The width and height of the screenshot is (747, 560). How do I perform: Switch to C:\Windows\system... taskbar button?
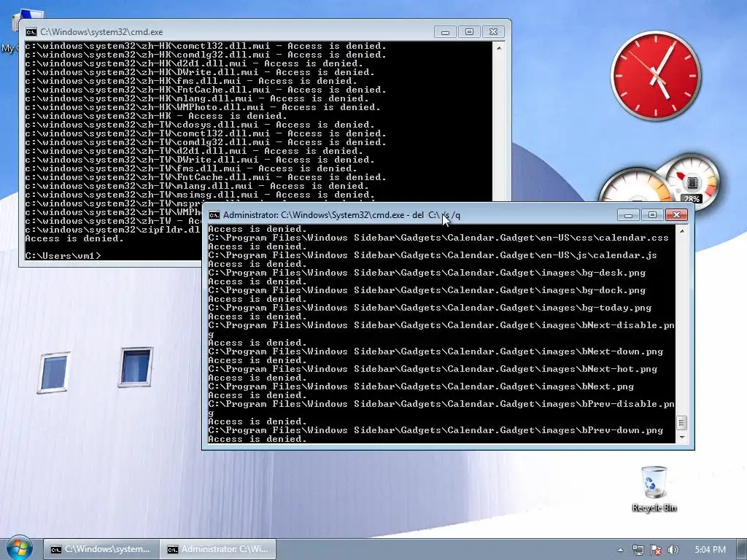tap(101, 549)
